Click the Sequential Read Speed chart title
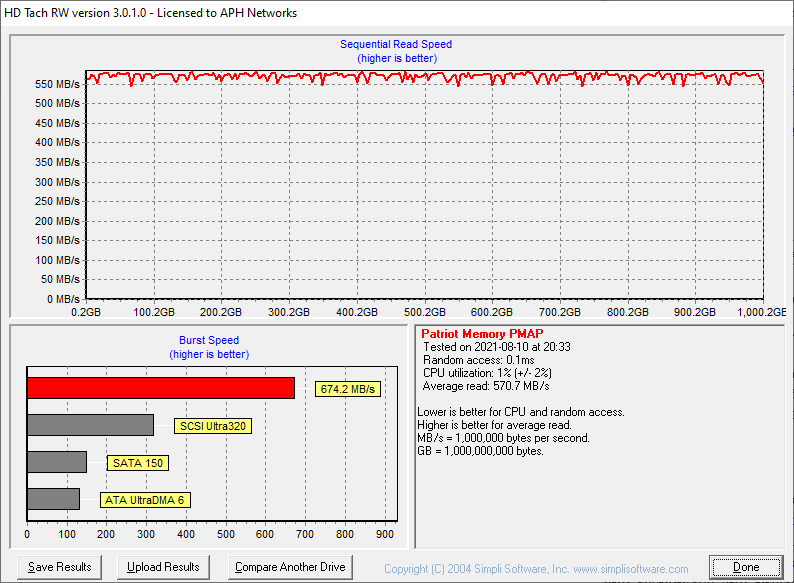Viewport: 794px width, 583px height. coord(396,45)
